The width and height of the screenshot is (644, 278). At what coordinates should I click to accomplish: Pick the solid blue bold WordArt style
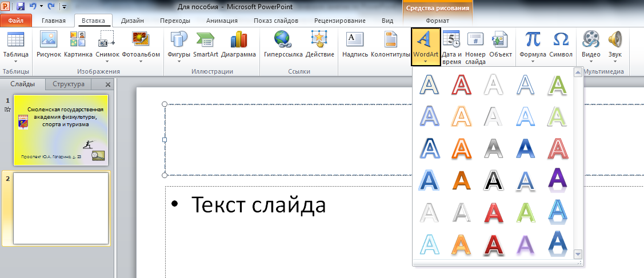525,148
